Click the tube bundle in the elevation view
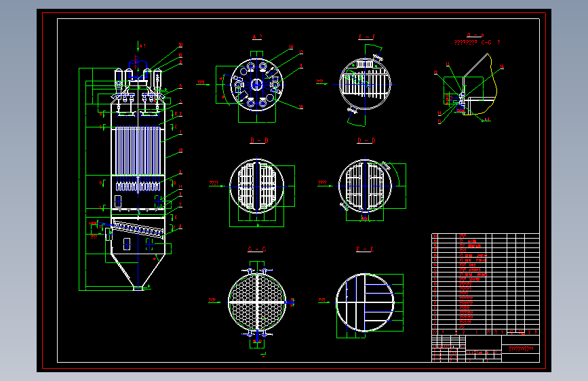This screenshot has width=588, height=381. coord(138,151)
